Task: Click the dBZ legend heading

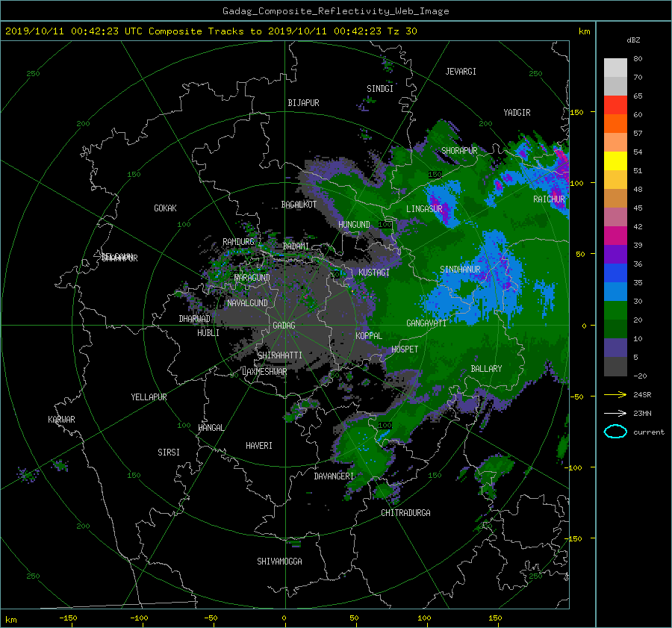Action: tap(633, 40)
